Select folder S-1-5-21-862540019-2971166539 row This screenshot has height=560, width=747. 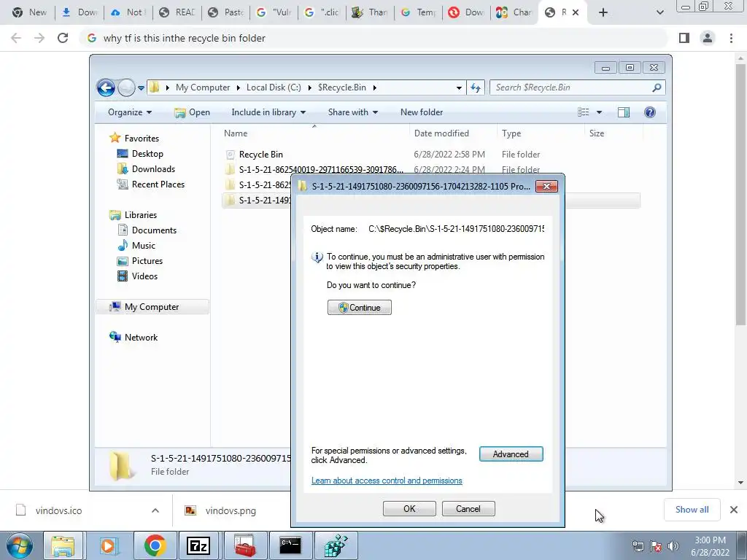pyautogui.click(x=430, y=169)
